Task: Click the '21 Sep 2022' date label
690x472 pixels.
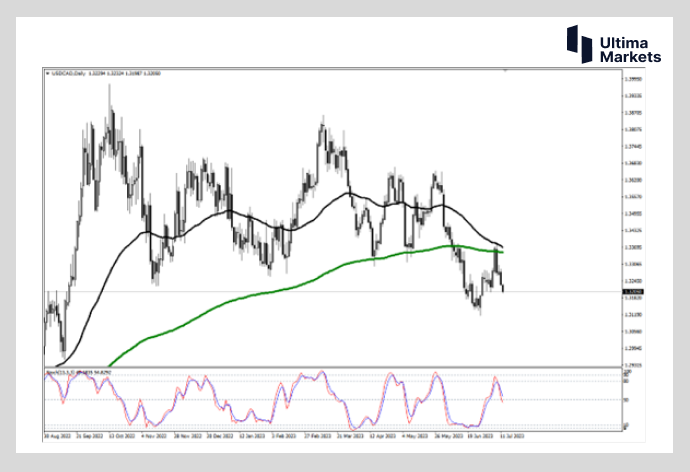Action: click(x=89, y=436)
